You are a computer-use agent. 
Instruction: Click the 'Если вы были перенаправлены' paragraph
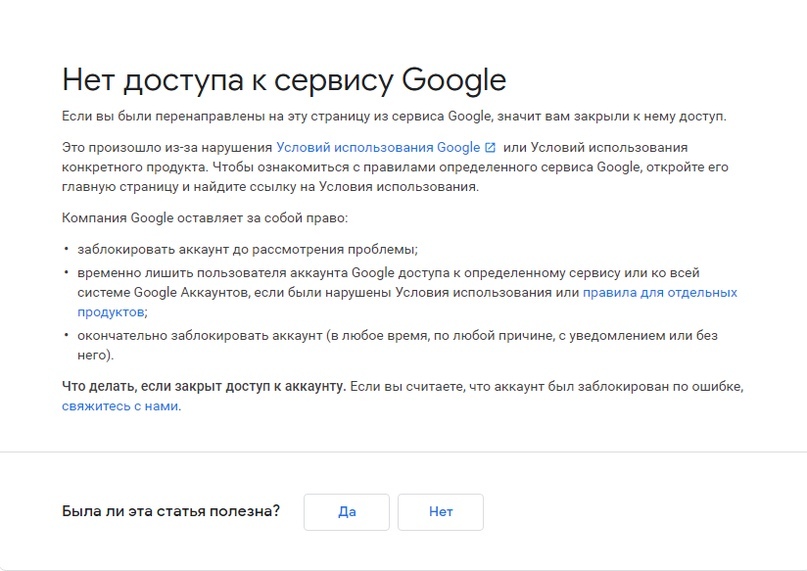point(394,116)
